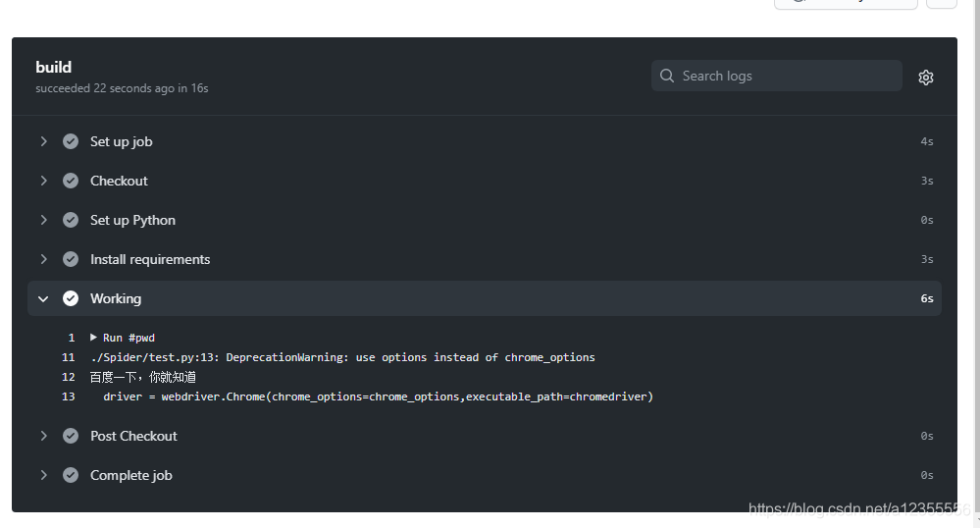Click the Checkout step success checkmark
980x528 pixels.
tap(71, 181)
